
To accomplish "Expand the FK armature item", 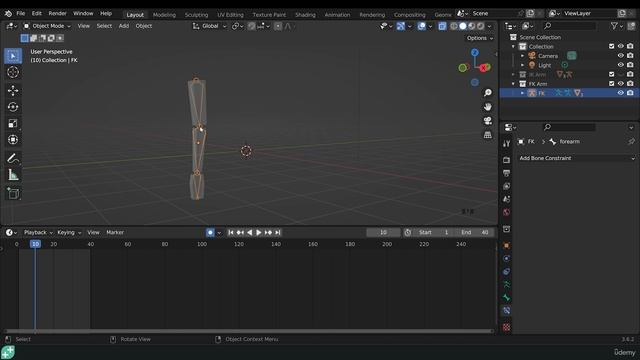I will click(x=522, y=93).
